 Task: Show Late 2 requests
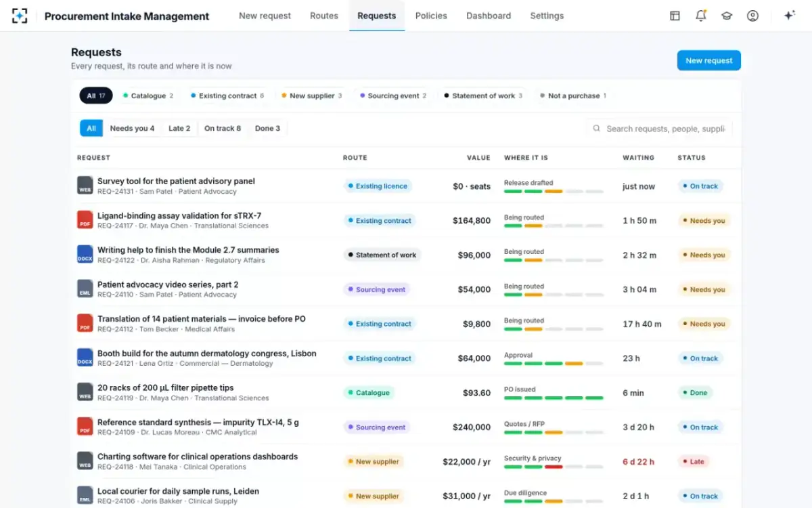coord(179,128)
